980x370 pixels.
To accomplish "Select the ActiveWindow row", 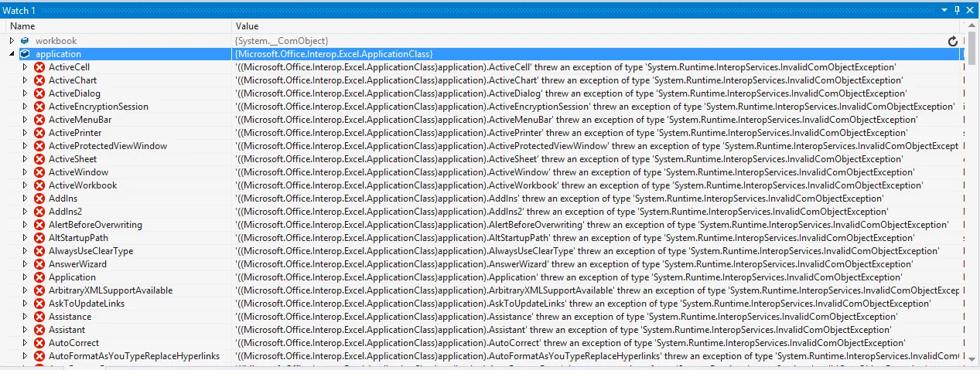I will click(480, 172).
